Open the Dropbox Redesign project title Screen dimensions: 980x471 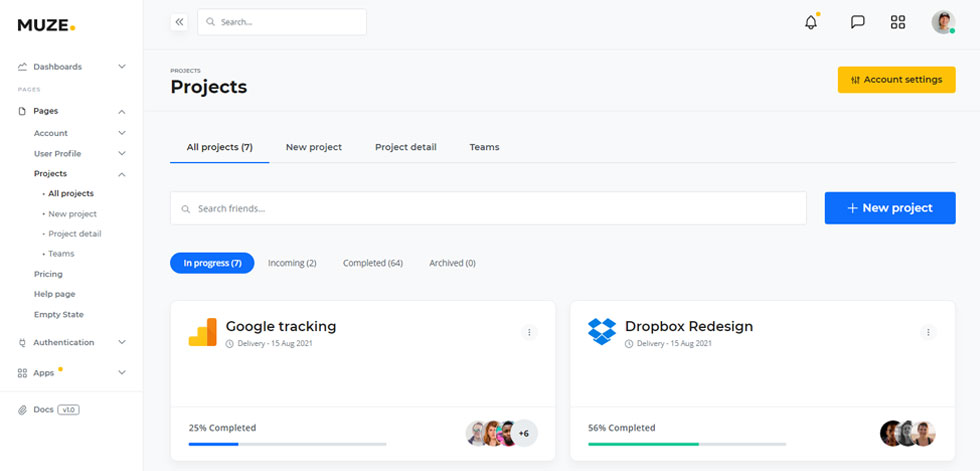point(689,326)
